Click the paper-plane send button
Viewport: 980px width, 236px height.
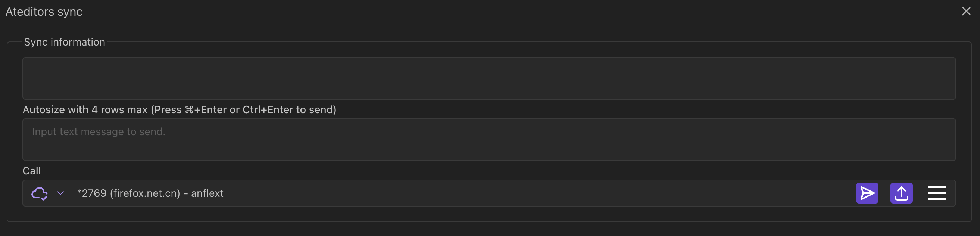click(x=867, y=193)
